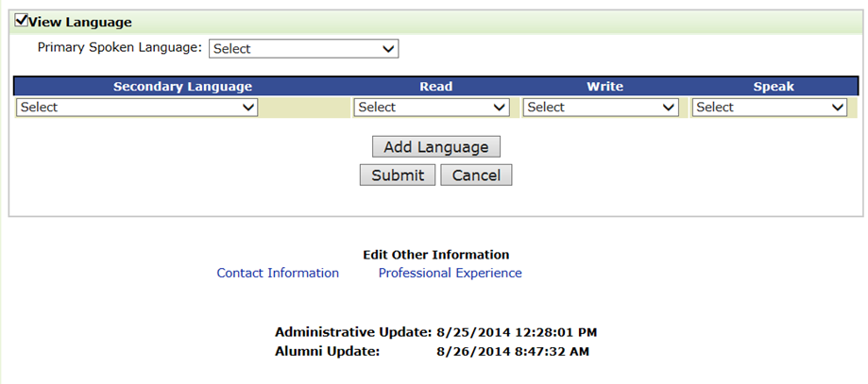Screen dimensions: 868x384
Task: Select the Write column header
Action: tap(604, 87)
